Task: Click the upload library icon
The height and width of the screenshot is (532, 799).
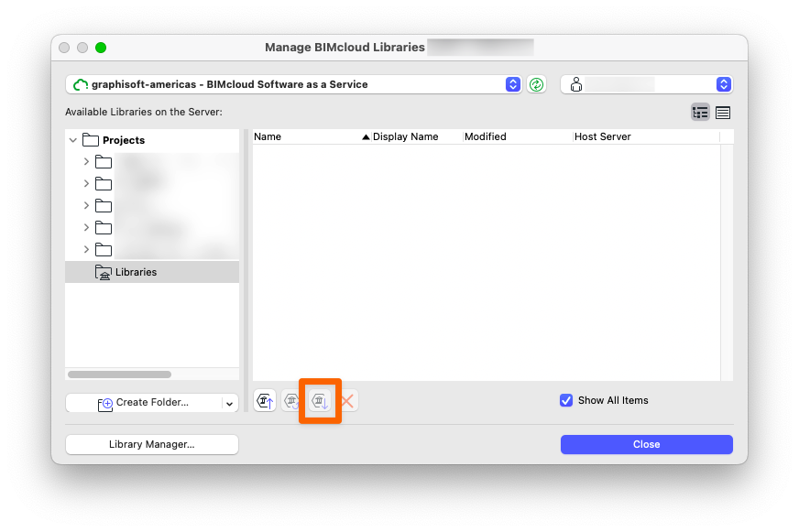Action: (265, 401)
